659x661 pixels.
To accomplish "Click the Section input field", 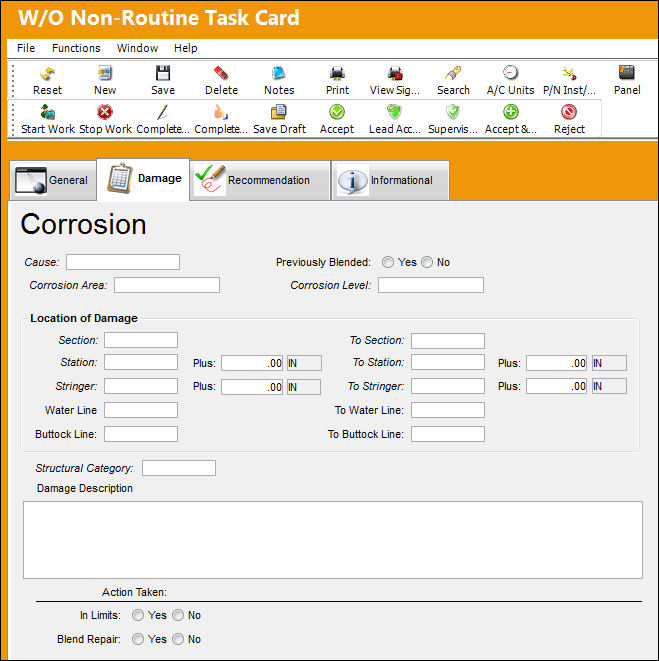I will (x=141, y=340).
